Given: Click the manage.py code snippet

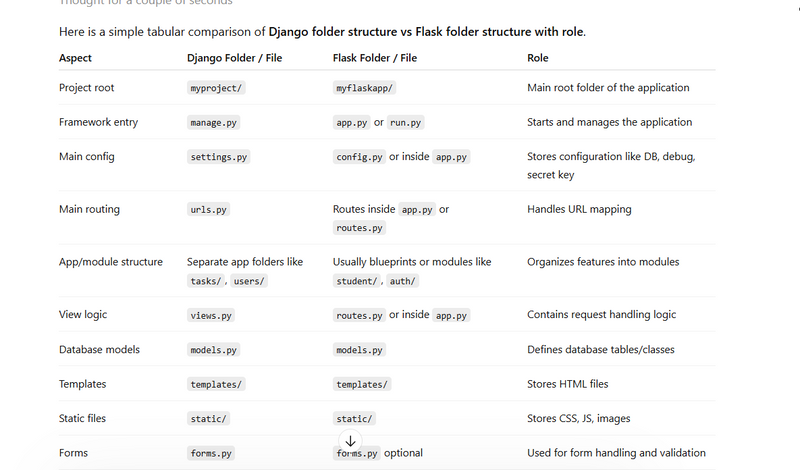Looking at the screenshot, I should [x=213, y=123].
